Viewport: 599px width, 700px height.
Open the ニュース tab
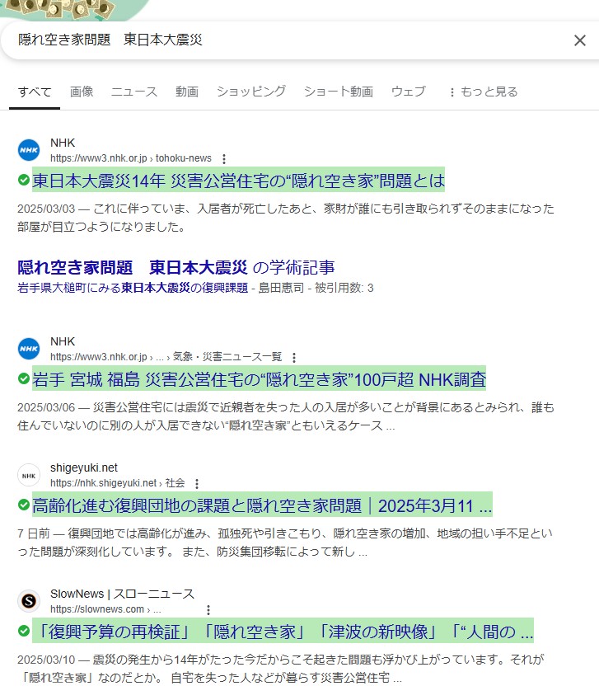134,92
